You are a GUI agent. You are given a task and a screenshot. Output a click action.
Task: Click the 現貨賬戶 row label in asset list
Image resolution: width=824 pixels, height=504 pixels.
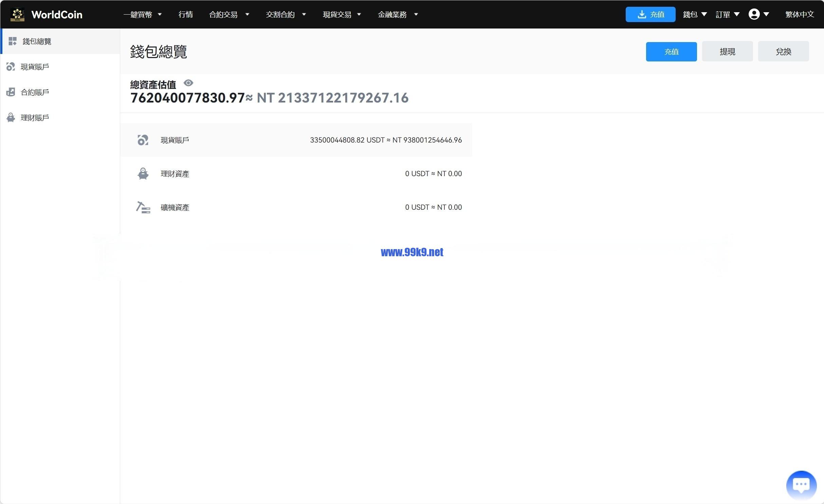[x=175, y=140]
